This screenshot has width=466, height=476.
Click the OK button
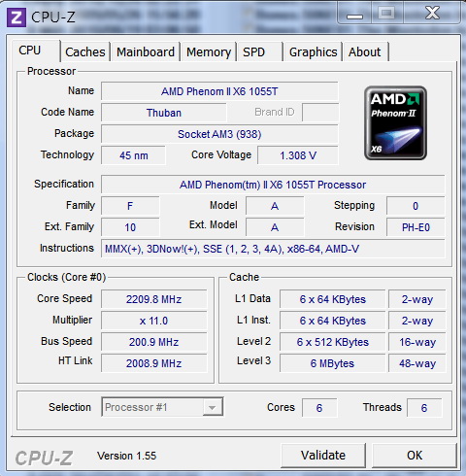415,456
